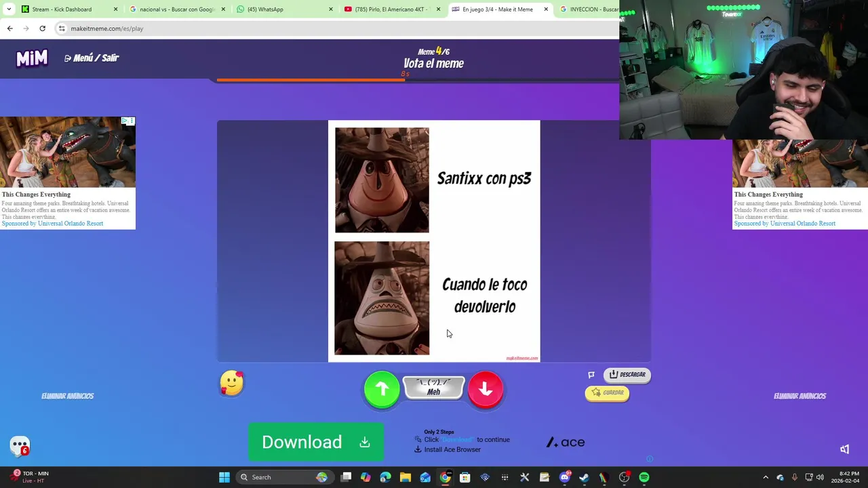Screen dimensions: 868x488
Task: Open File Explorer from the taskbar
Action: click(x=405, y=477)
